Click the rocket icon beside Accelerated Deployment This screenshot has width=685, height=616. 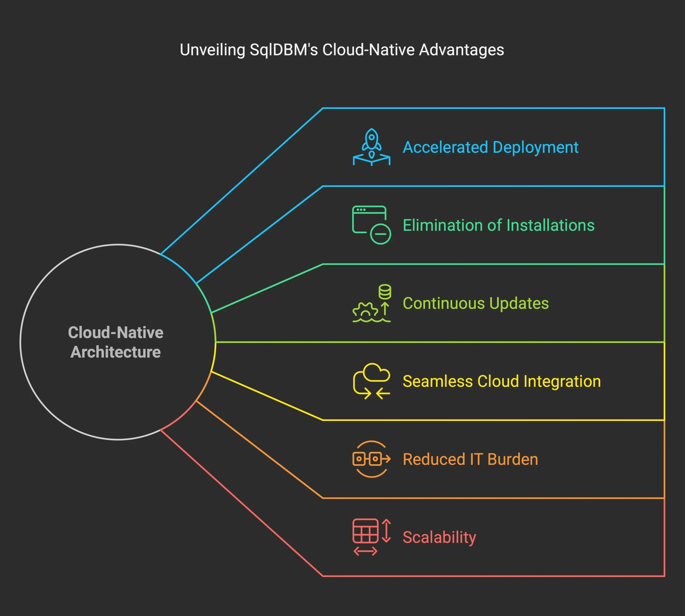pyautogui.click(x=372, y=147)
